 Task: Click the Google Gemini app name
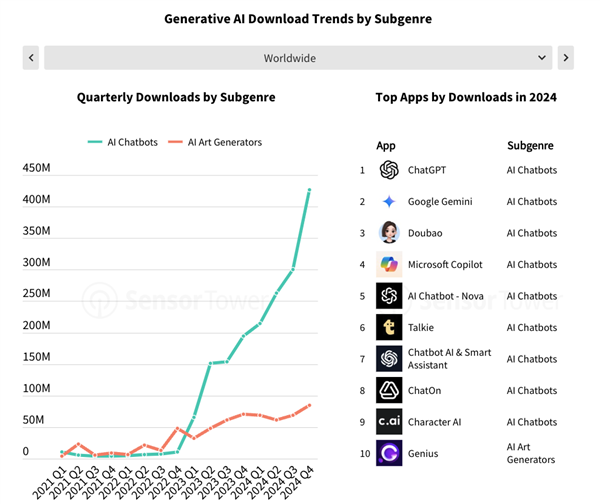click(440, 201)
